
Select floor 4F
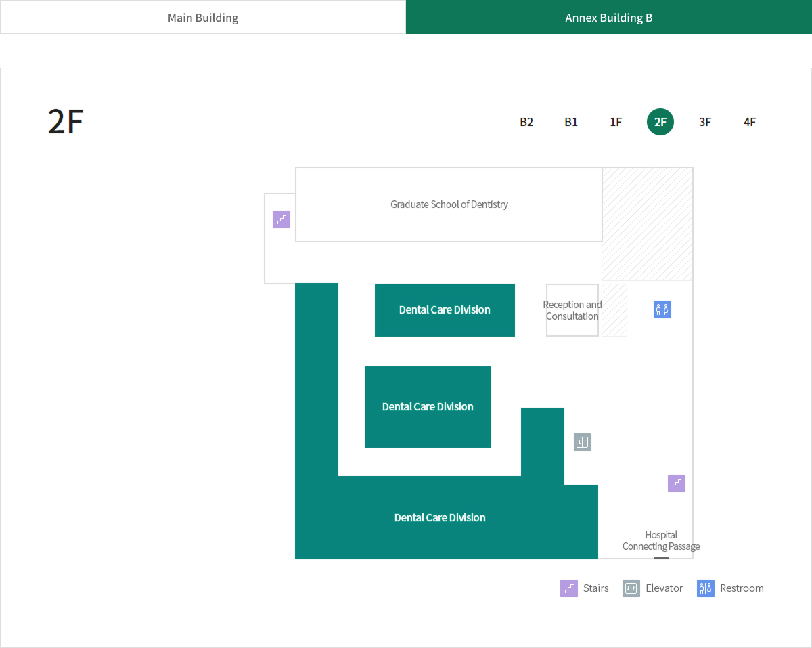tap(750, 122)
